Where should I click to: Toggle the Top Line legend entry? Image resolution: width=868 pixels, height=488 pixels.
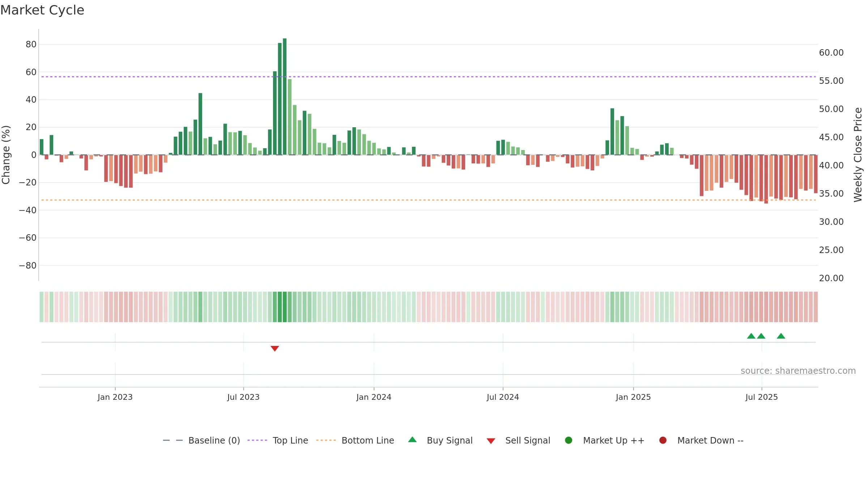tap(278, 440)
